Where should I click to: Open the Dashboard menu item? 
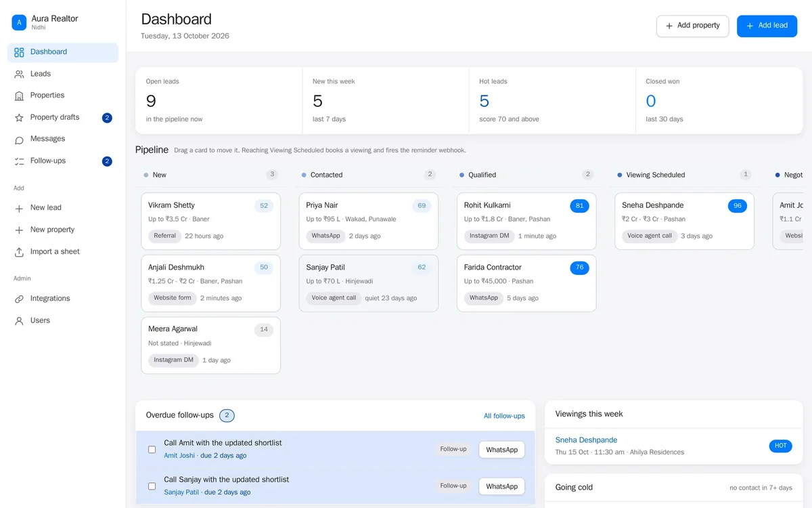tap(63, 52)
